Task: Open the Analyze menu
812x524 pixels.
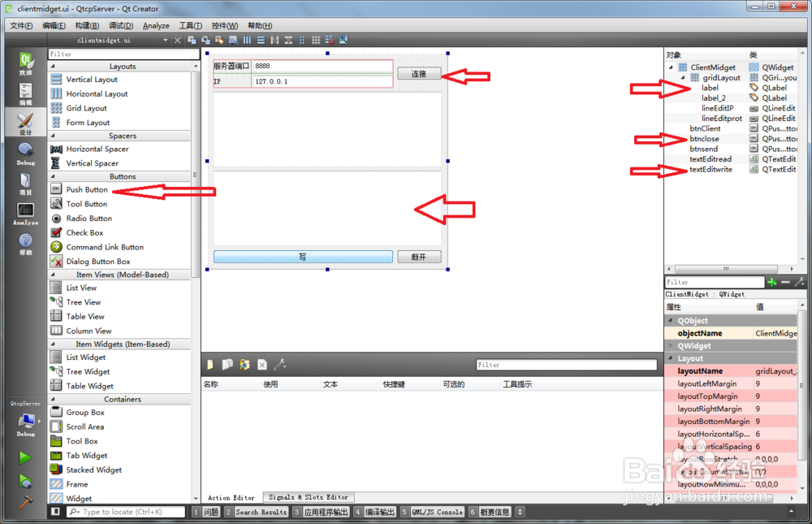Action: tap(156, 25)
